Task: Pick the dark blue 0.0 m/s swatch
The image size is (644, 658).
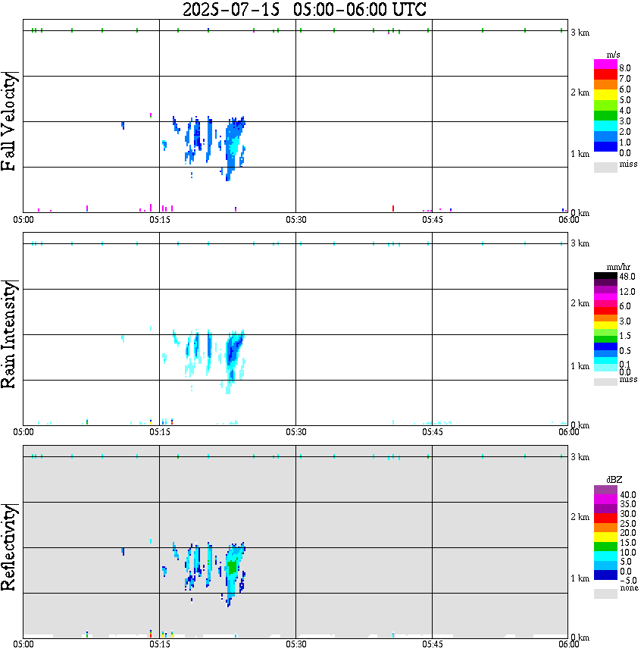Action: point(605,146)
